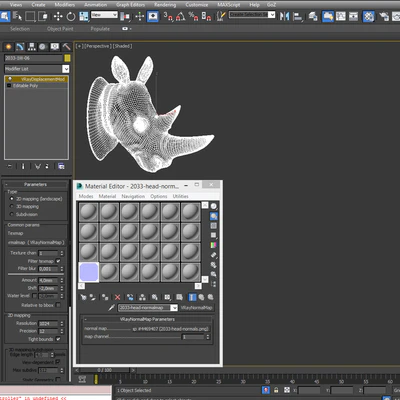Enable Water level checkbox
Image resolution: width=400 pixels, height=400 pixels.
click(34, 296)
